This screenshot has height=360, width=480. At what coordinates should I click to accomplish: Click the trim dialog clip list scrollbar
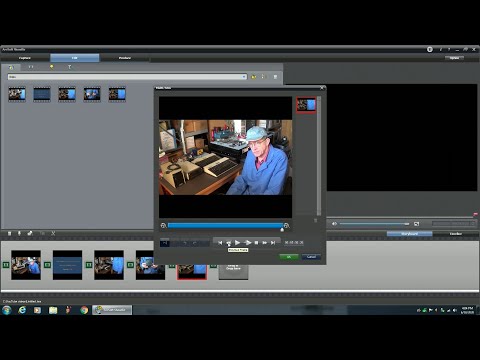[319, 156]
